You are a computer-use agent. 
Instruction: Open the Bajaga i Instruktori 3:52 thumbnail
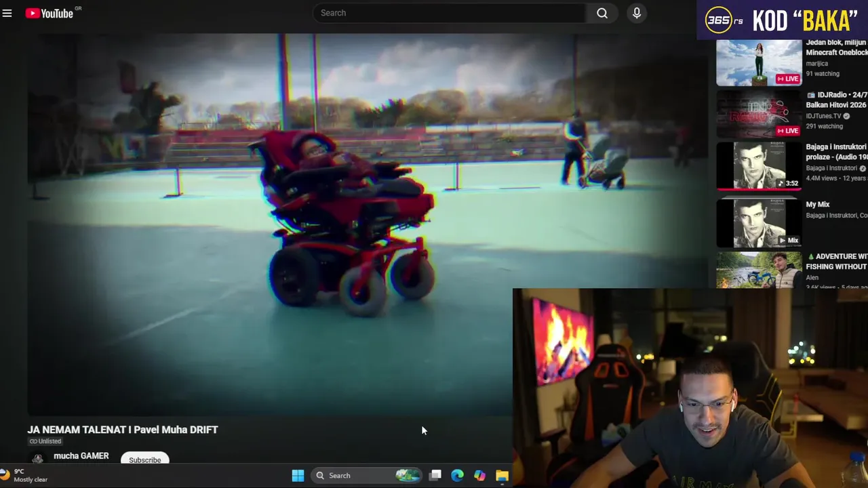(759, 167)
